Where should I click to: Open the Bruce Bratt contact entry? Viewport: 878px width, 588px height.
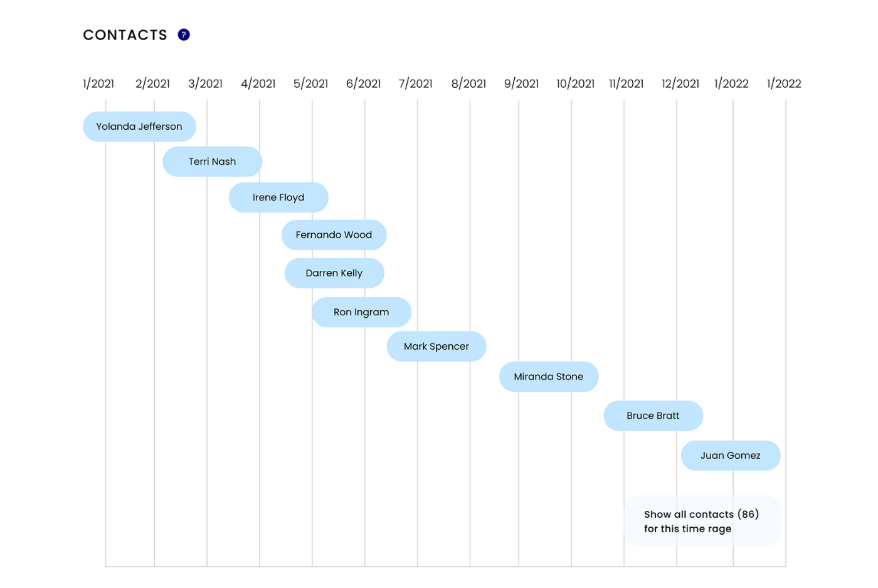653,416
